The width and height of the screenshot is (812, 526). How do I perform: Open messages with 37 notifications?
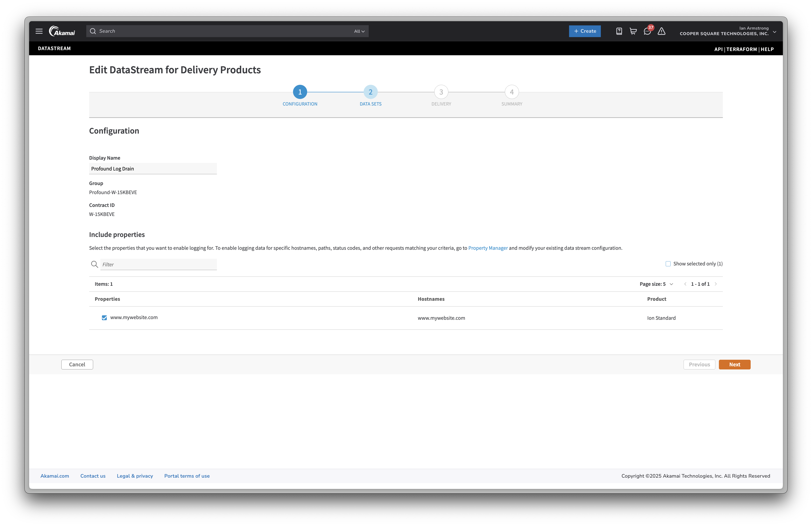(x=647, y=31)
